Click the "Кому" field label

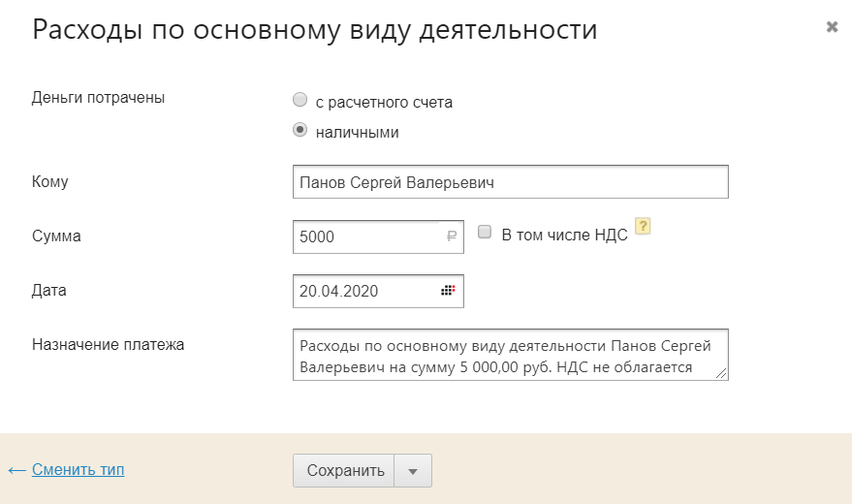[50, 181]
